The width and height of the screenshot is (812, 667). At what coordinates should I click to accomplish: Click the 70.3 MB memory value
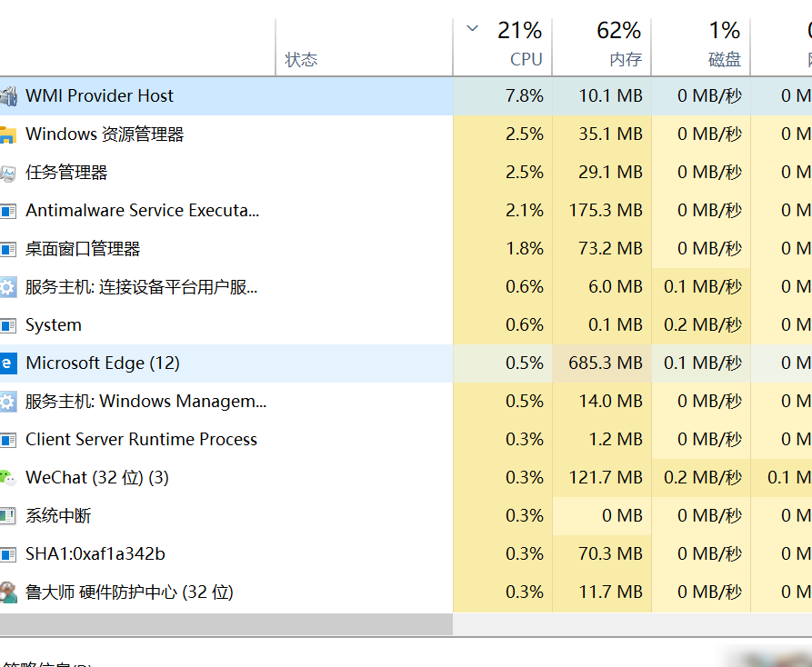click(610, 553)
